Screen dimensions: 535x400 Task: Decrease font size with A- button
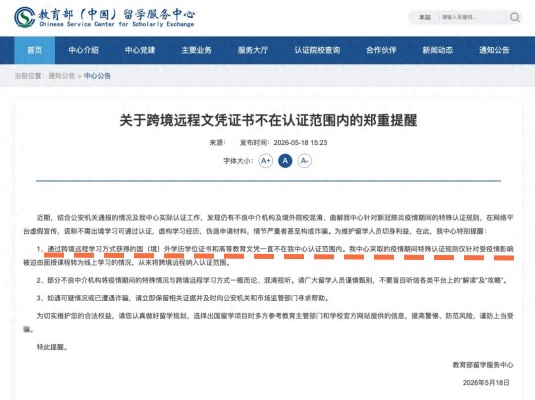point(304,161)
